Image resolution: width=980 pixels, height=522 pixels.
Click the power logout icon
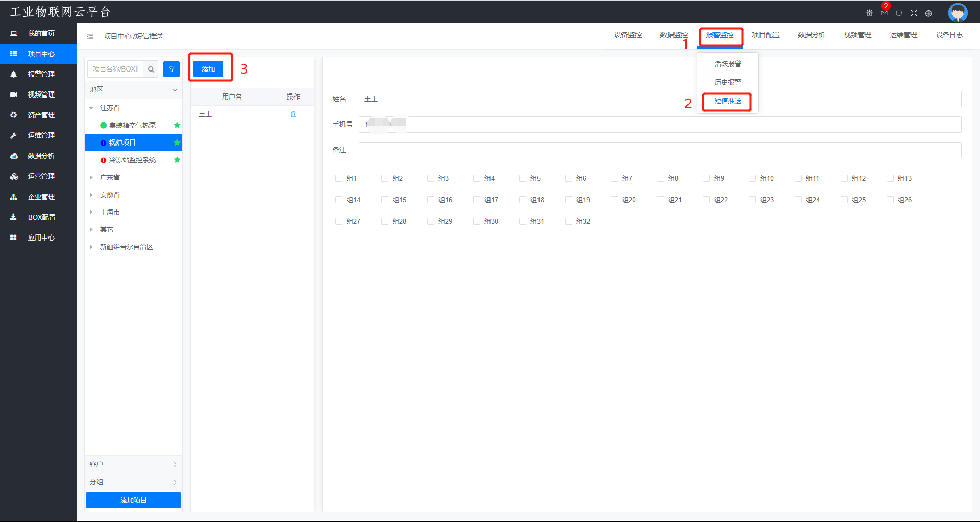(899, 13)
